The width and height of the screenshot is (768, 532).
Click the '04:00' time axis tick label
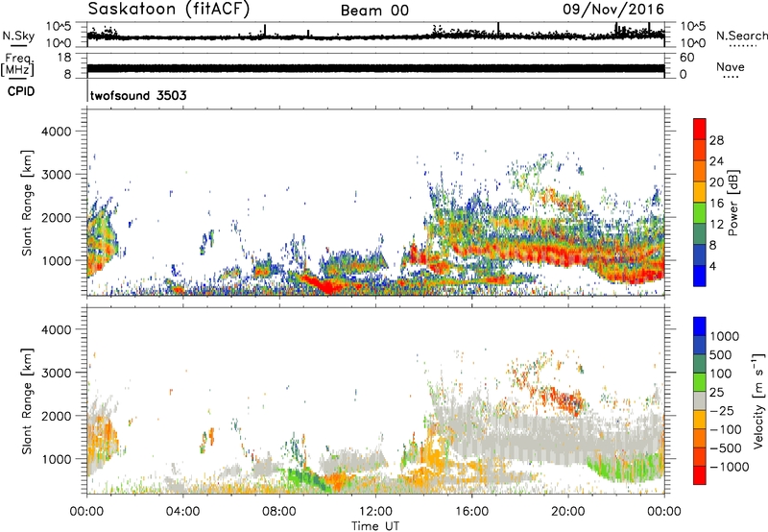coord(183,512)
